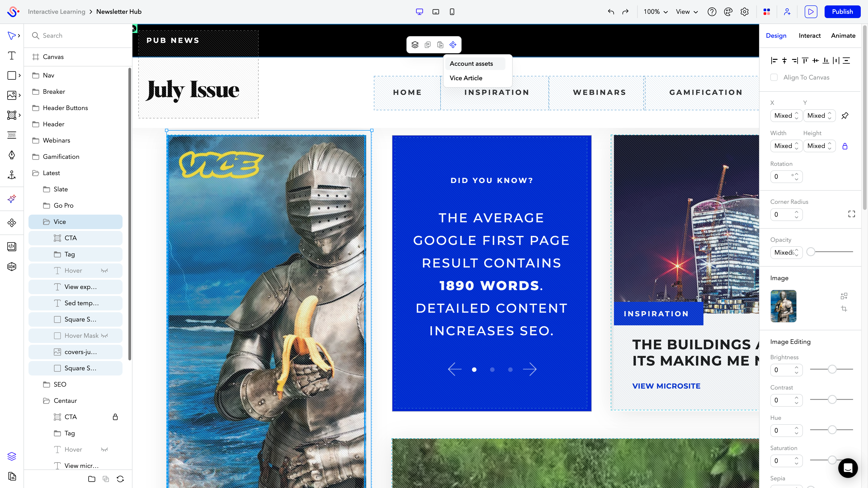Open the color palette theme icon
The height and width of the screenshot is (488, 868).
[728, 12]
